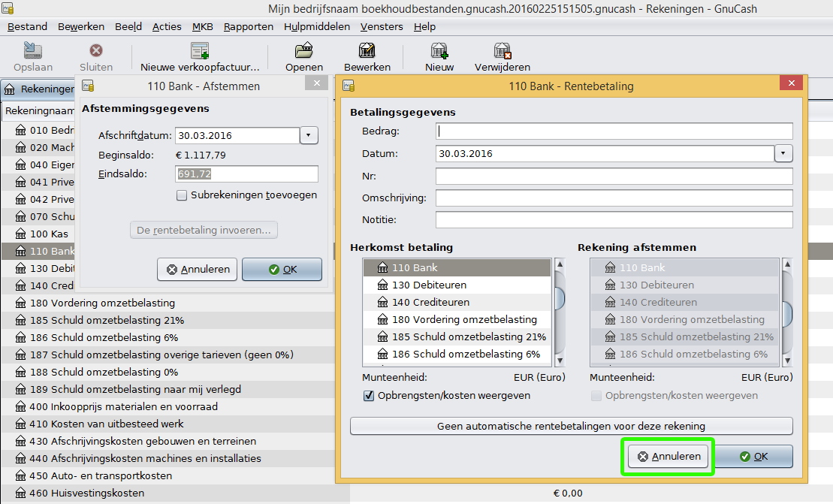Image resolution: width=833 pixels, height=504 pixels.
Task: Select 440 Afschrijvingskosten machines en installaties row
Action: [168, 458]
